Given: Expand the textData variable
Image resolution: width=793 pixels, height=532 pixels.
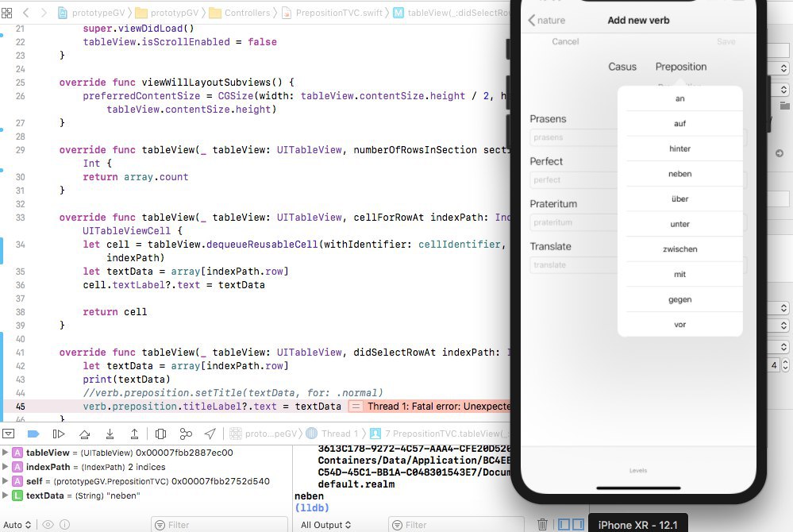Looking at the screenshot, I should coord(6,495).
